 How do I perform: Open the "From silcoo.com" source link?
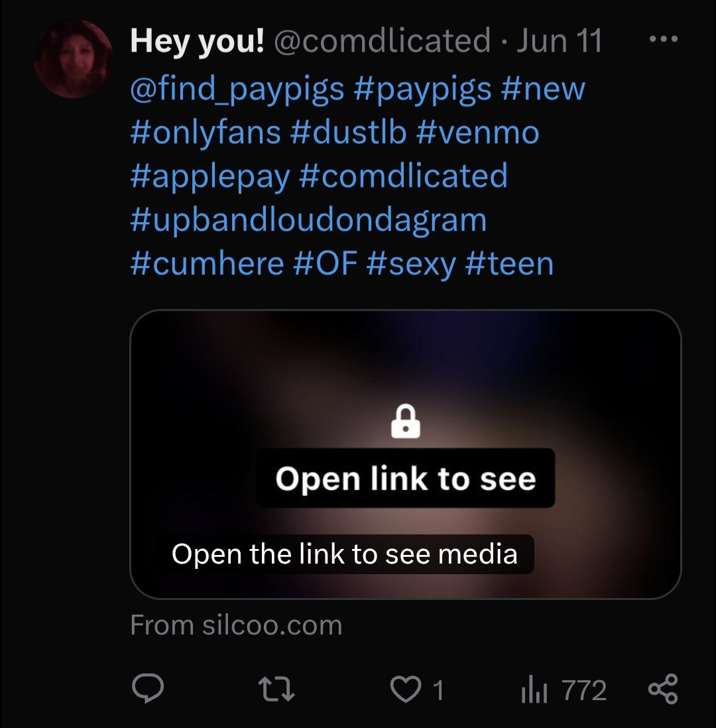[236, 625]
